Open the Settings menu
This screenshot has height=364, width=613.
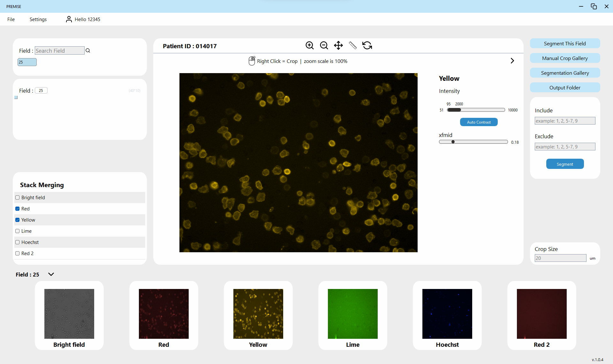coord(38,19)
